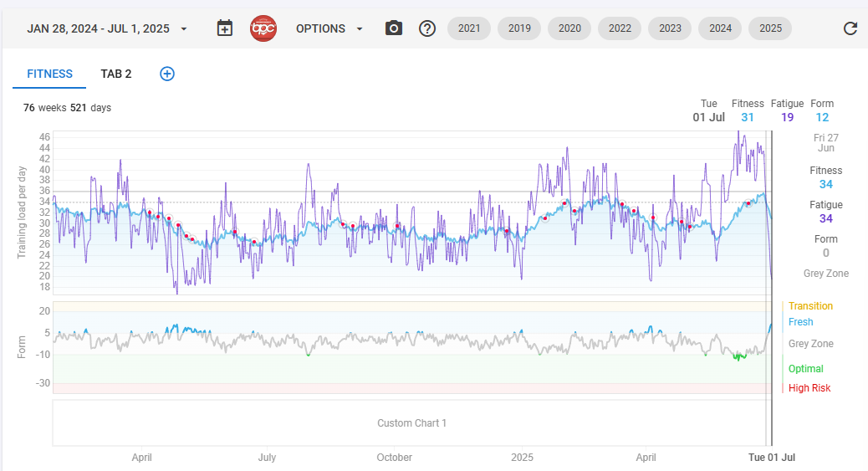Select the 2020 year chip
This screenshot has height=471, width=868.
[x=569, y=28]
